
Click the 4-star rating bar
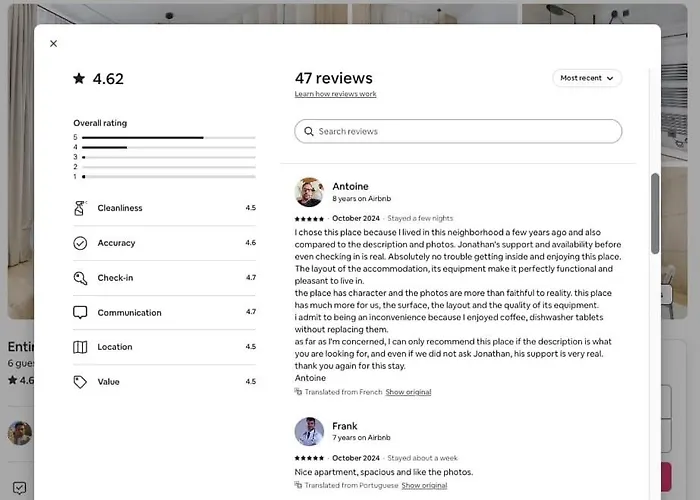click(168, 147)
